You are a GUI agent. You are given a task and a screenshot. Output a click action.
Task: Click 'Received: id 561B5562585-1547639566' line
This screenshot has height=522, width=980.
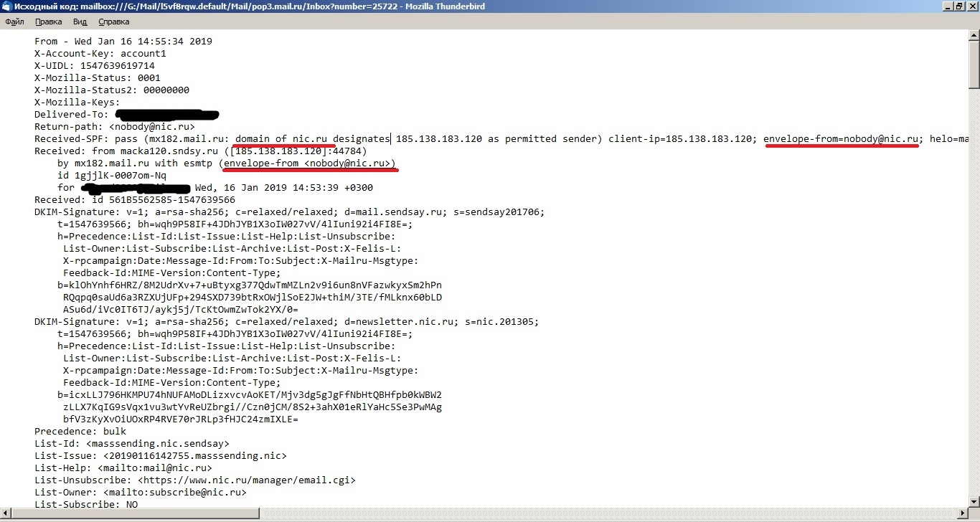pyautogui.click(x=135, y=199)
